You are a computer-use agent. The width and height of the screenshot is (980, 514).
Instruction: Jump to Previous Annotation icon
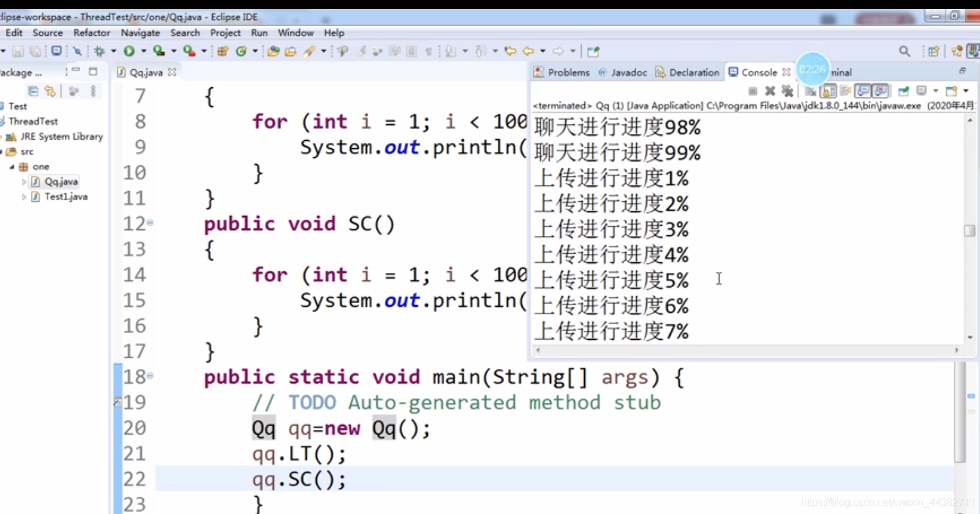click(x=480, y=51)
